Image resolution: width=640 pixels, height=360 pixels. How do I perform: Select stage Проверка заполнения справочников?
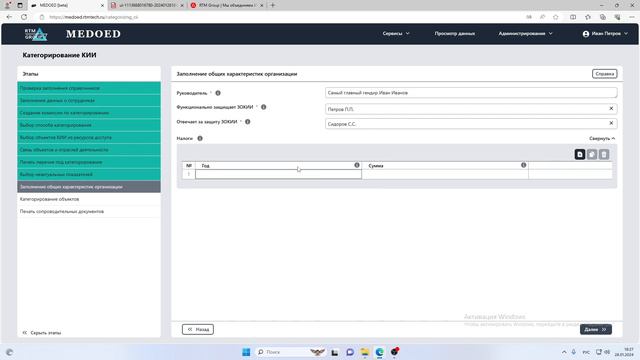coord(89,88)
